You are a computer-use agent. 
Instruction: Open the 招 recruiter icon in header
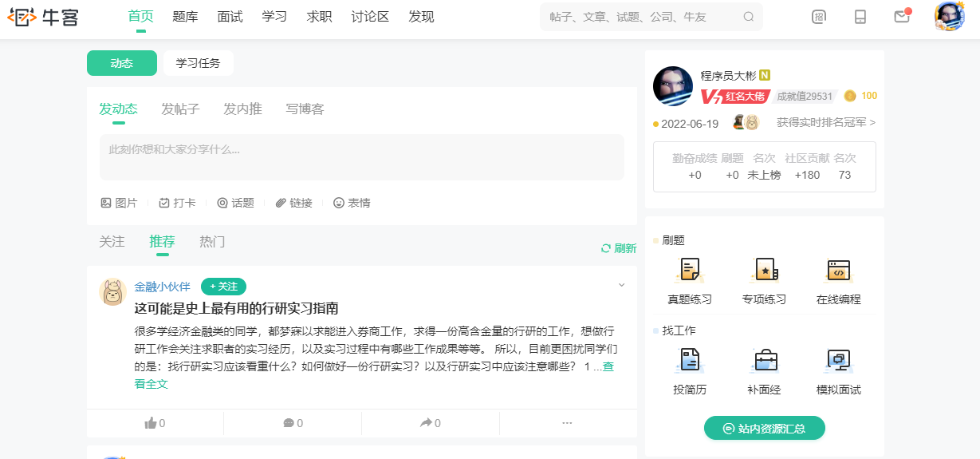pyautogui.click(x=819, y=17)
